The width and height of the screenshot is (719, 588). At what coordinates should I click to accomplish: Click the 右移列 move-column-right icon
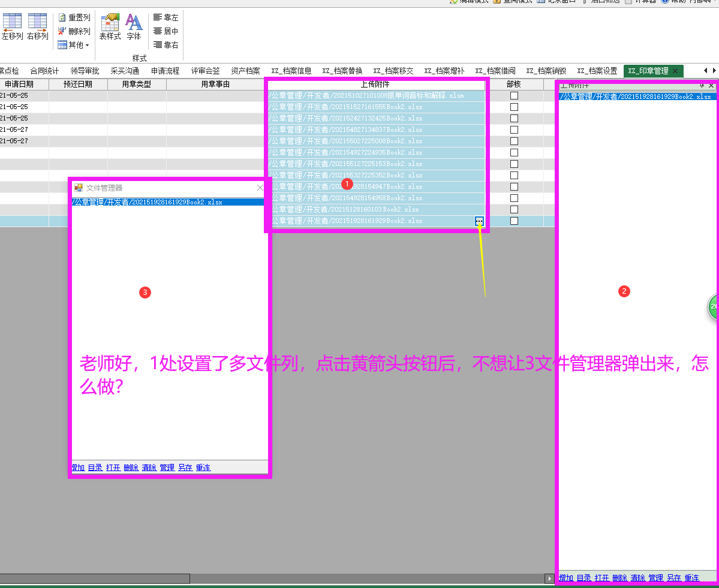[37, 22]
